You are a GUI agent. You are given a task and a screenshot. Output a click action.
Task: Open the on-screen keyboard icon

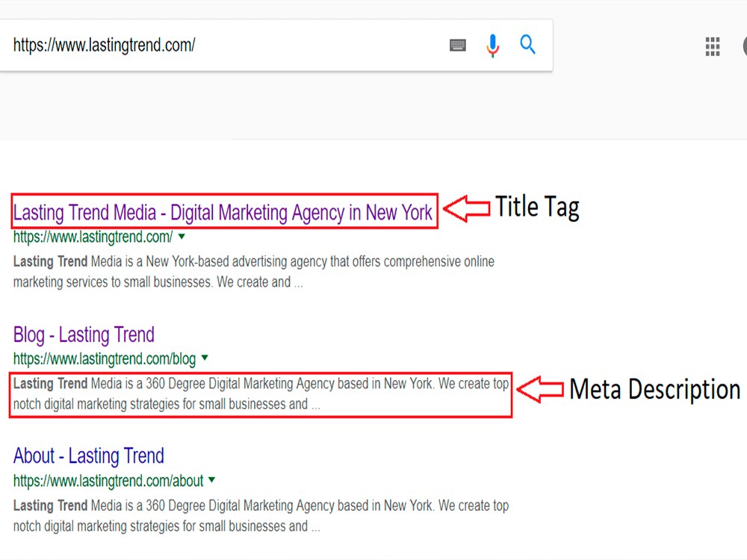(x=457, y=45)
